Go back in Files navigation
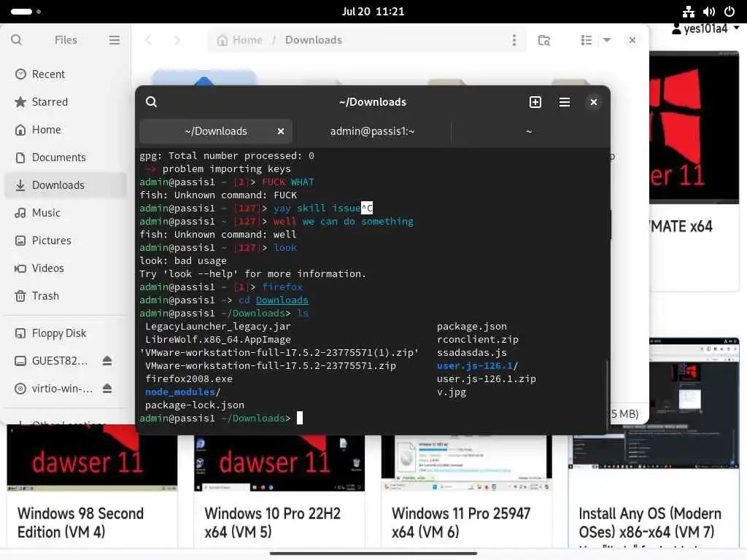This screenshot has width=747, height=560. (149, 40)
